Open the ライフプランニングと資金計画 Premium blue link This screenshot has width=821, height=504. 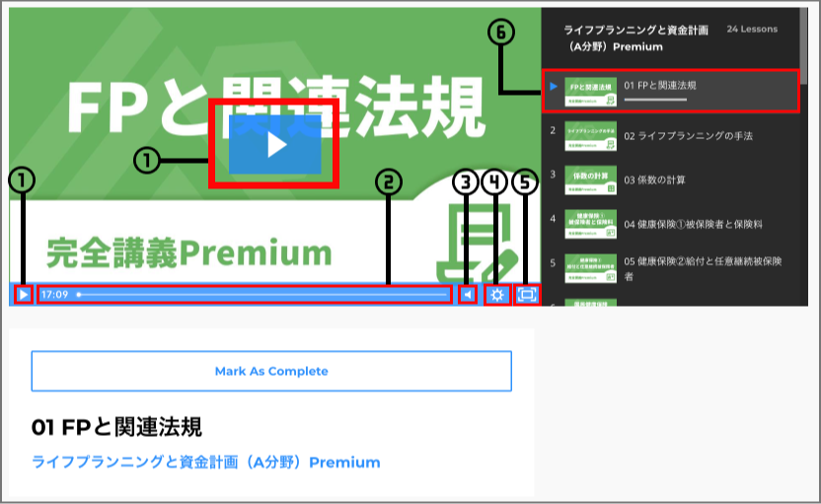coord(206,463)
